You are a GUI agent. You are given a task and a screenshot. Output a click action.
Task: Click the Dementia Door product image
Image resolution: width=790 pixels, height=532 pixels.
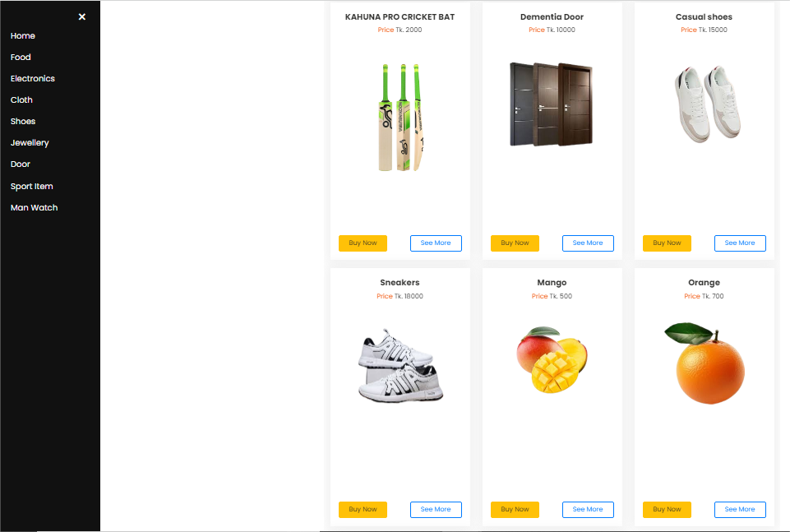click(x=552, y=104)
